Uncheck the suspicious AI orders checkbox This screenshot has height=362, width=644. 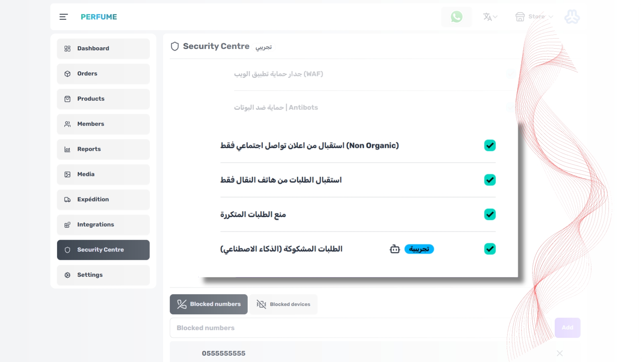(x=490, y=249)
